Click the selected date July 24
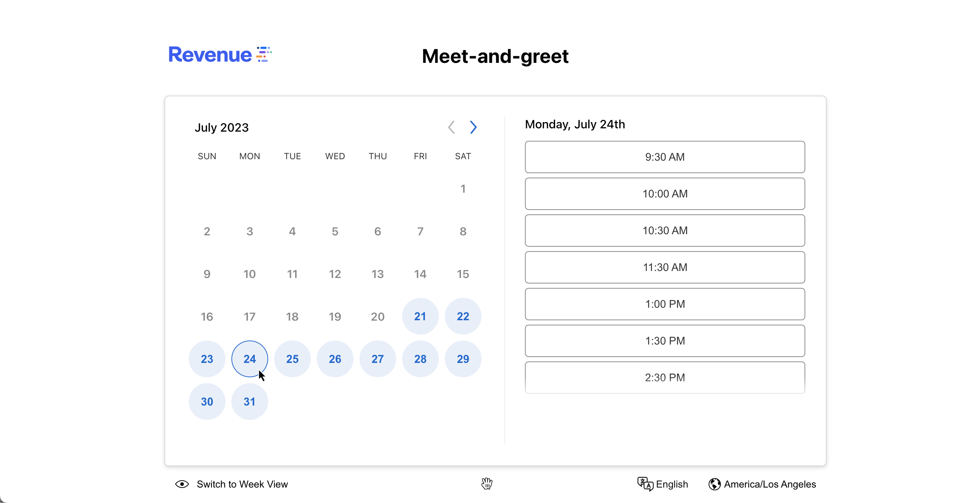980x503 pixels. coord(249,359)
